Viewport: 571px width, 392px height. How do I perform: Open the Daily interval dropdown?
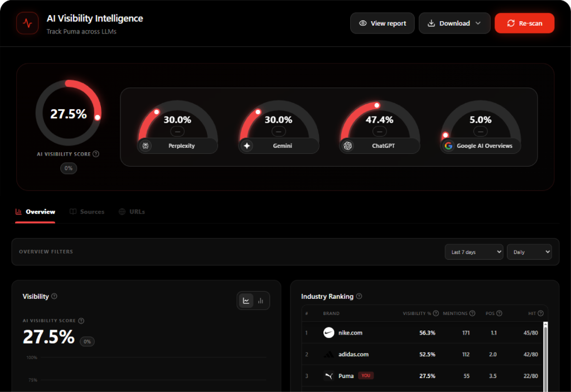tap(529, 252)
